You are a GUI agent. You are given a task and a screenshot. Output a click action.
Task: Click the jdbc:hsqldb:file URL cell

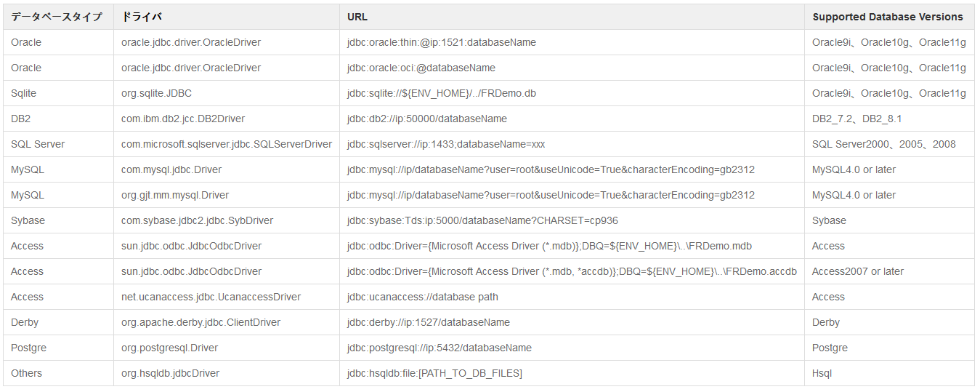[x=572, y=373]
